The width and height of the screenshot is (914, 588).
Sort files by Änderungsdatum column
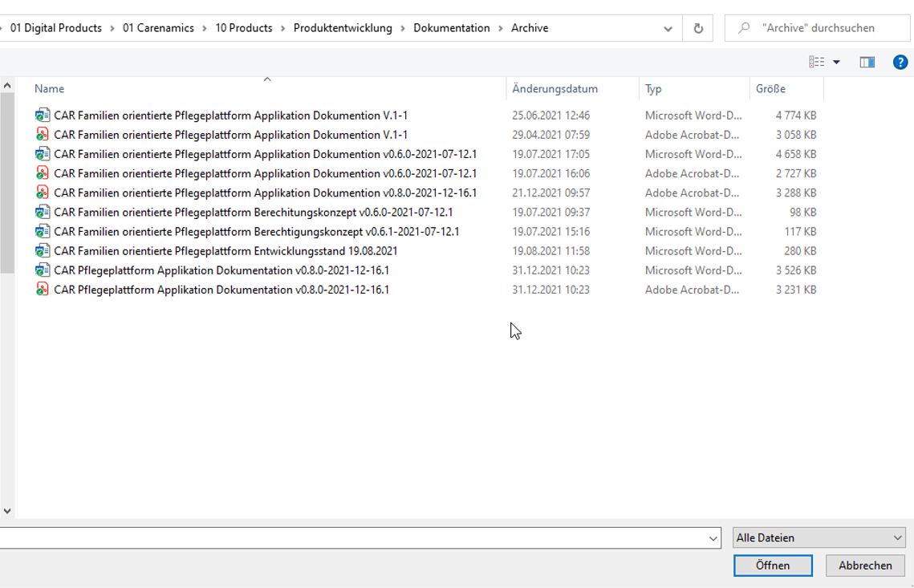pyautogui.click(x=554, y=89)
